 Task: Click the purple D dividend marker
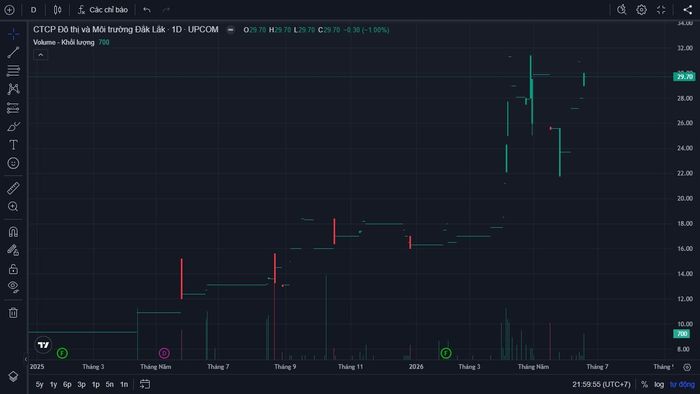(164, 353)
